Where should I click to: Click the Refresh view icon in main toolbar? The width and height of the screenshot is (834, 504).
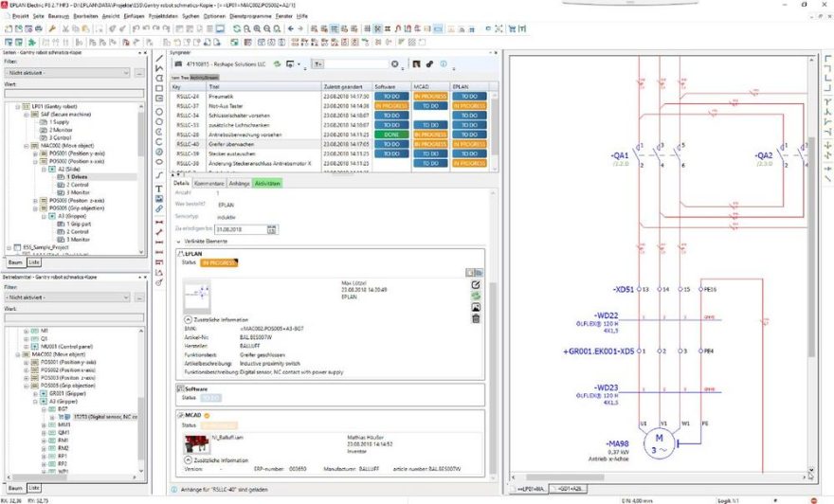237,28
